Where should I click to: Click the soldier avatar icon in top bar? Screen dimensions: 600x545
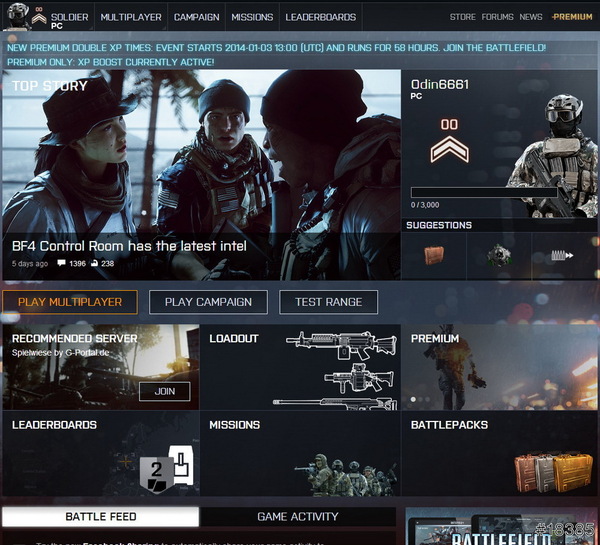[x=15, y=15]
